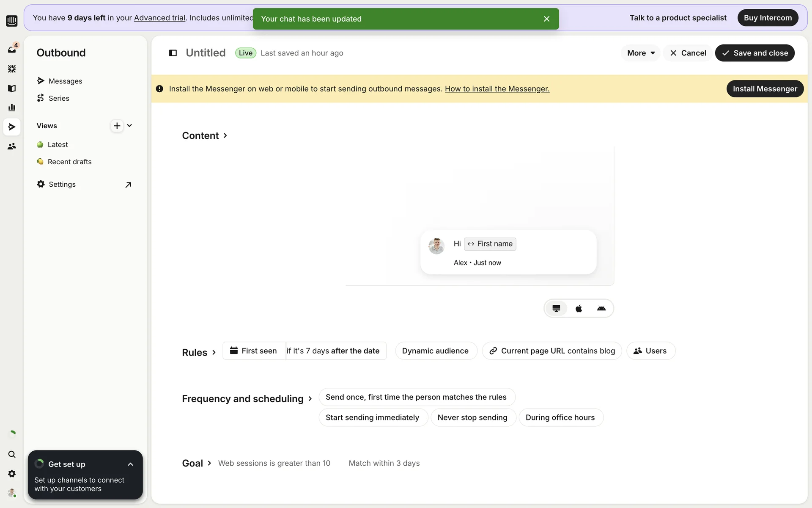Collapse the Get set up panel
Viewport: 812px width, 508px height.
130,464
